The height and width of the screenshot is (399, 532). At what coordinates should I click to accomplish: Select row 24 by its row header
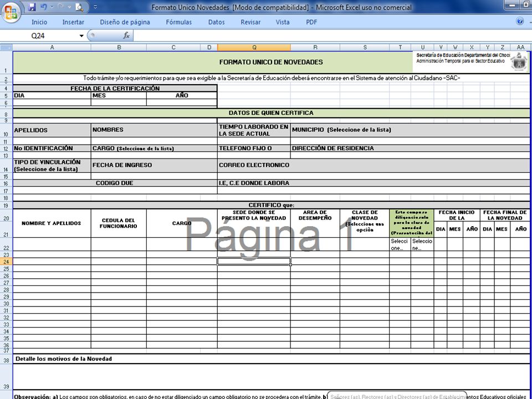pos(6,262)
